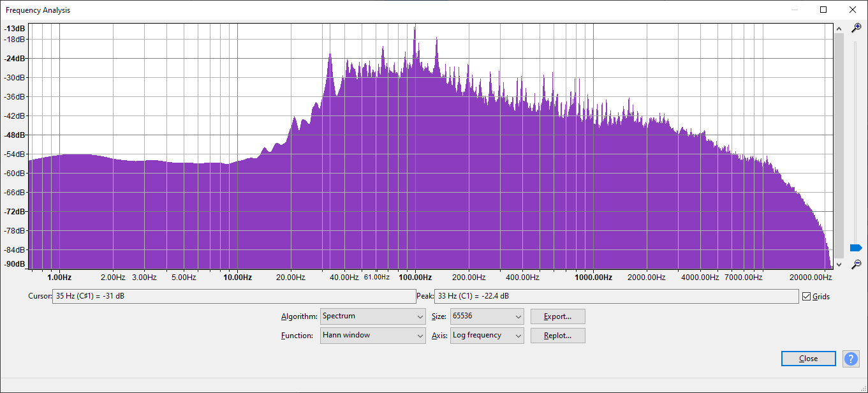
Task: Expand the Axis dropdown showing Log frequency
Action: click(x=487, y=336)
